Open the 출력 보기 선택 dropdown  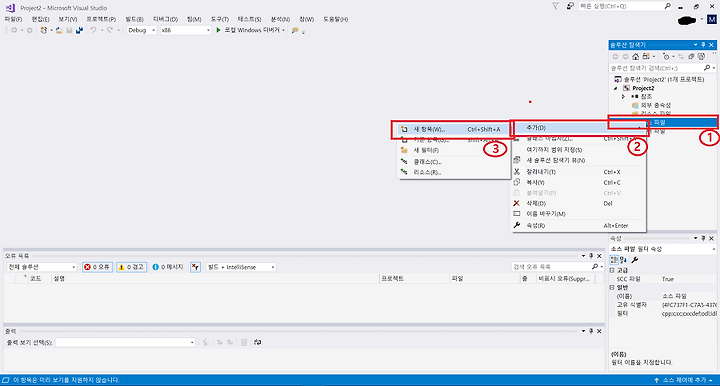pyautogui.click(x=125, y=342)
